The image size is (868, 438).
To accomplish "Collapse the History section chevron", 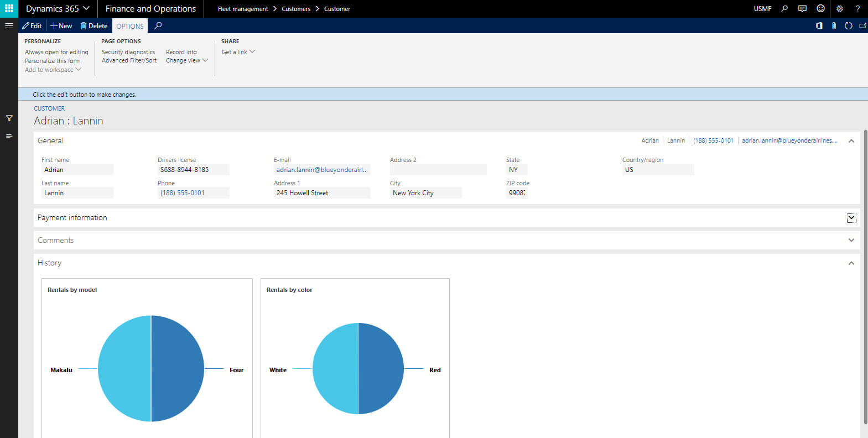I will pos(851,263).
